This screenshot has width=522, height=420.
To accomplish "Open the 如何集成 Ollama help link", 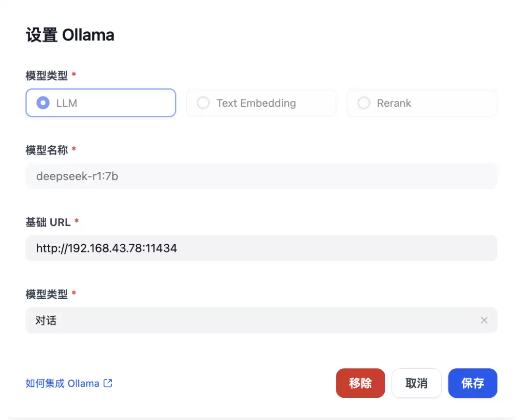I will pyautogui.click(x=69, y=383).
